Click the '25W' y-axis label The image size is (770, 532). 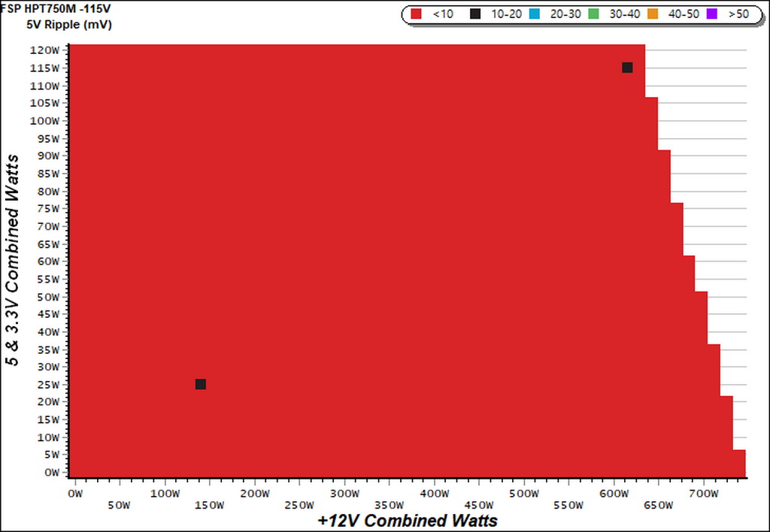[x=47, y=384]
